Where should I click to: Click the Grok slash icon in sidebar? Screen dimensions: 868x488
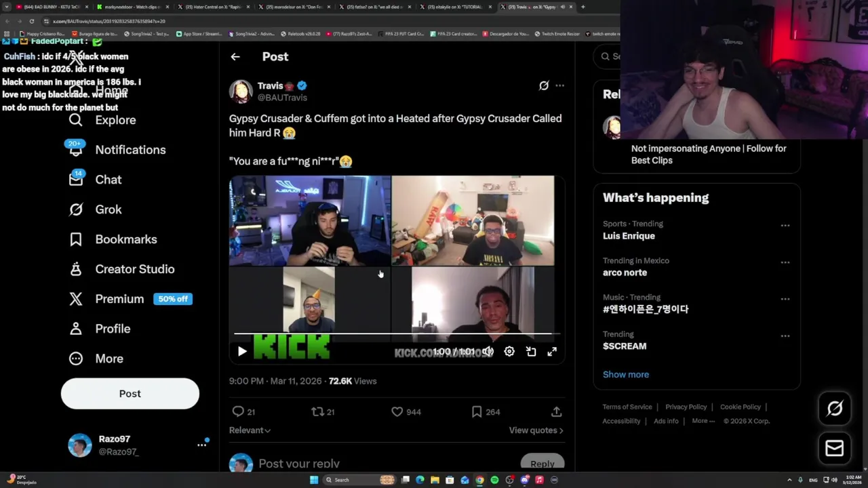click(x=75, y=209)
